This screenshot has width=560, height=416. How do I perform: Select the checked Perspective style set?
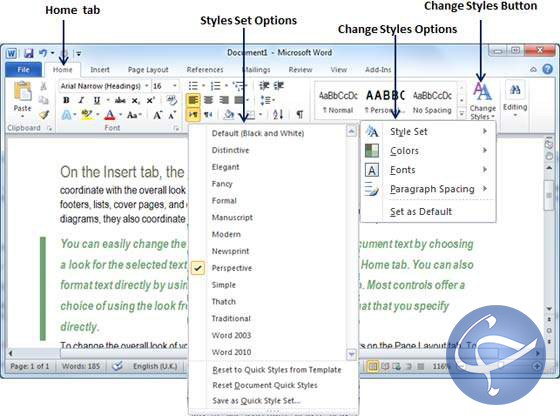231,268
